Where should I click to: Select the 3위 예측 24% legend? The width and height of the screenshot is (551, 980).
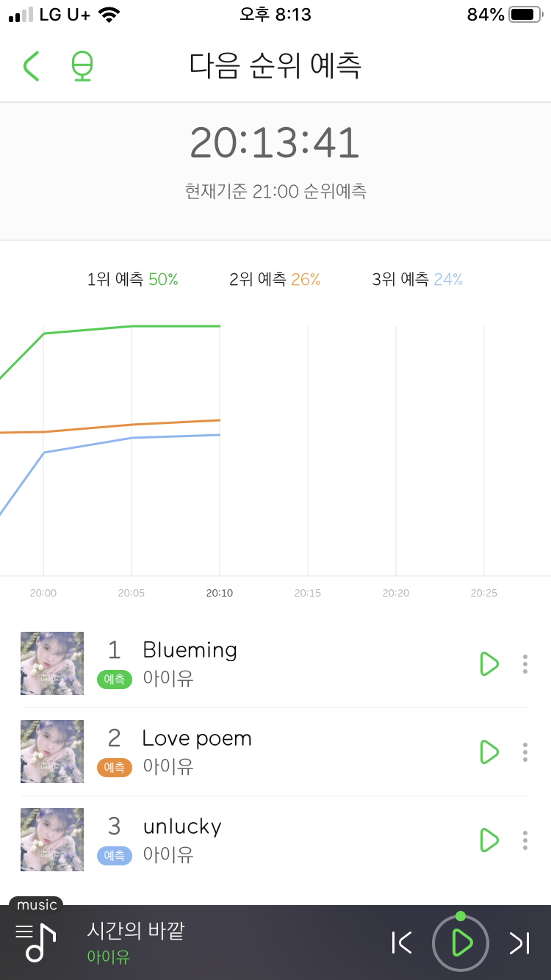pos(417,279)
